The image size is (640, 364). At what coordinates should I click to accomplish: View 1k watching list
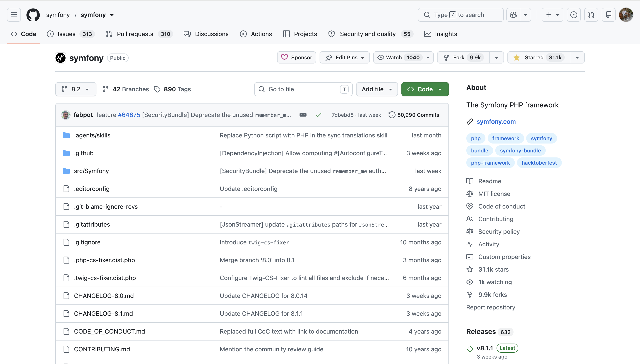click(x=489, y=282)
